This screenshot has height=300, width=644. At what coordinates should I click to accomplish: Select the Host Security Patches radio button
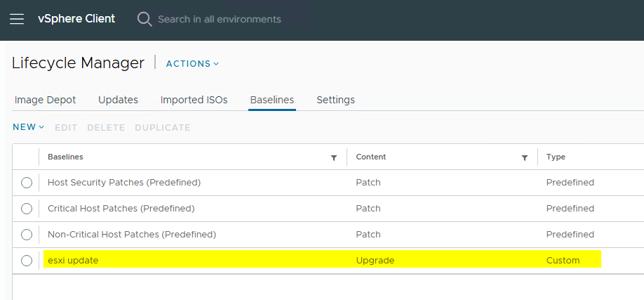[27, 183]
